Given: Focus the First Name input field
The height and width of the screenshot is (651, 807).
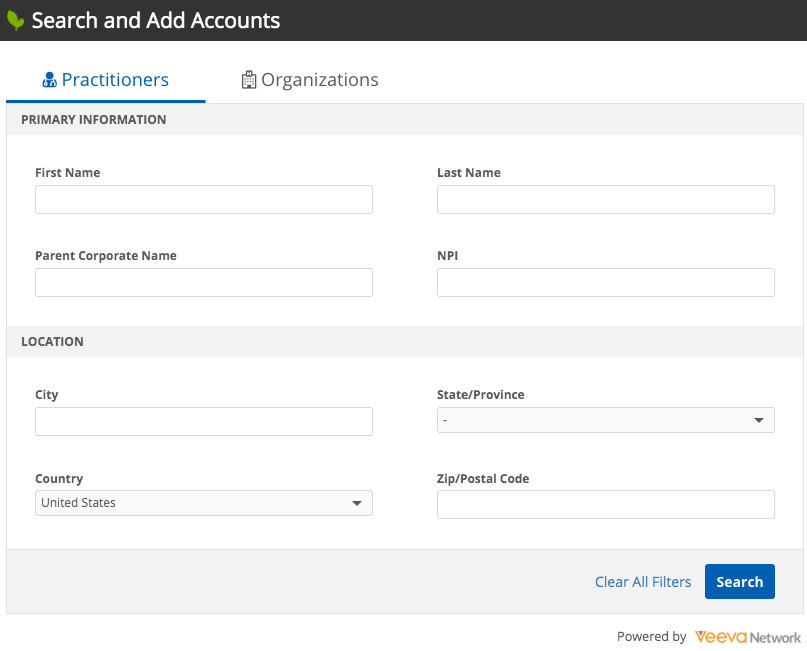Looking at the screenshot, I should (x=204, y=199).
